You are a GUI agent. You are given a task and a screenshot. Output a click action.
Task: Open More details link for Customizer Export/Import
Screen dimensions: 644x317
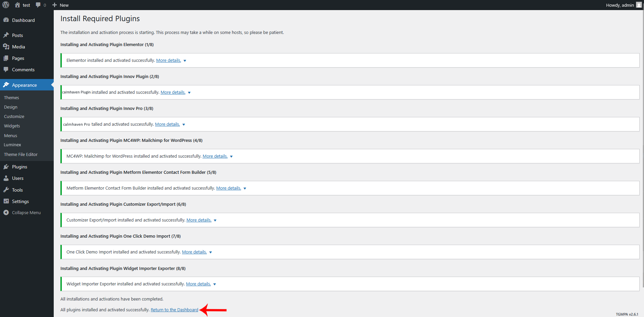coord(199,220)
